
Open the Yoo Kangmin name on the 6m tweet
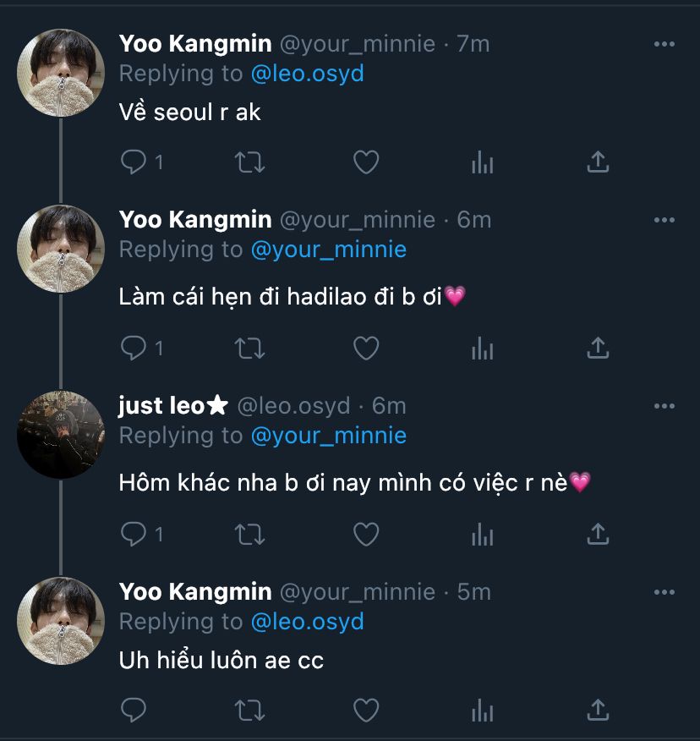(x=195, y=220)
